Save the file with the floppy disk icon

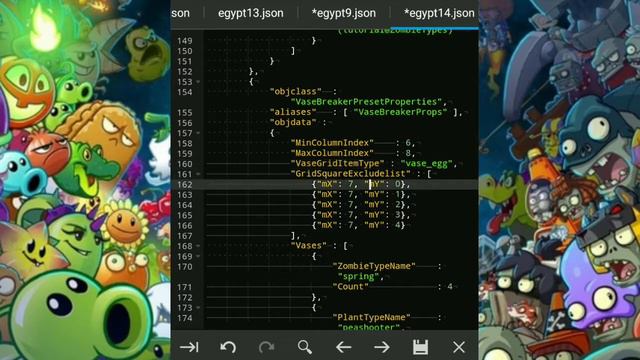[420, 347]
